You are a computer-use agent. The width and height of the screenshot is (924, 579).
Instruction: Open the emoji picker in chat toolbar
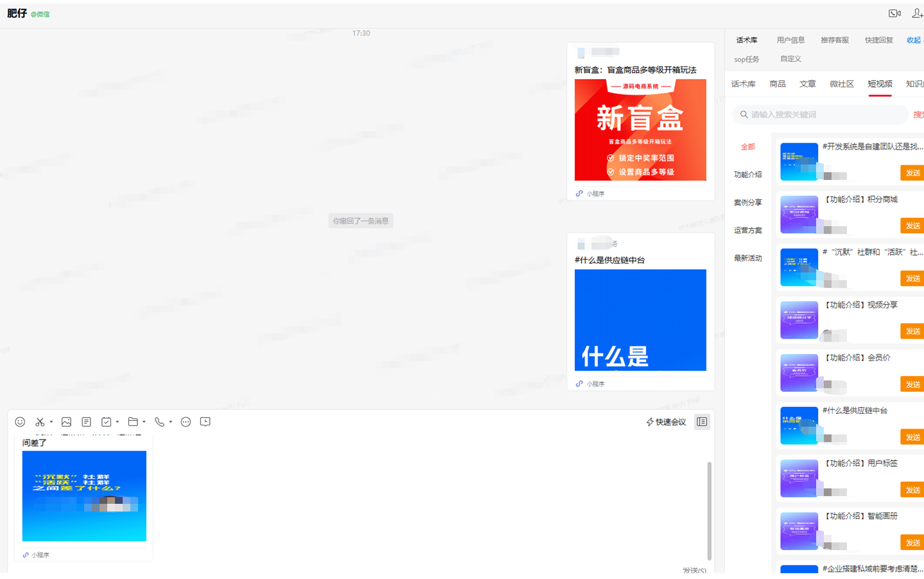pyautogui.click(x=20, y=422)
